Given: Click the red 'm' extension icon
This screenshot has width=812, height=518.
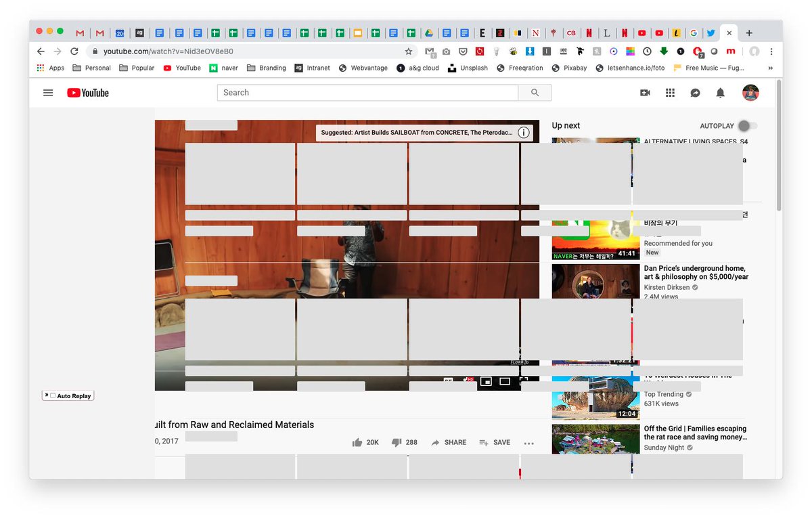Looking at the screenshot, I should tap(730, 51).
